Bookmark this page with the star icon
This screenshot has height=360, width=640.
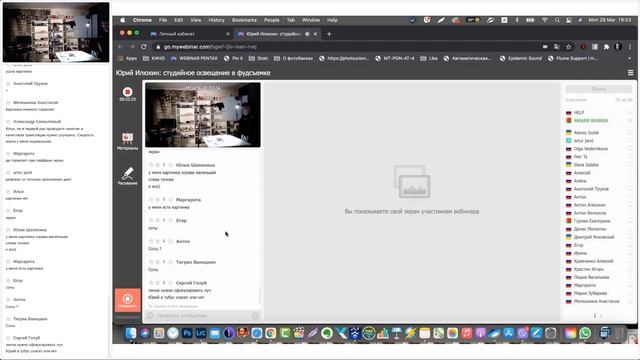tap(568, 47)
